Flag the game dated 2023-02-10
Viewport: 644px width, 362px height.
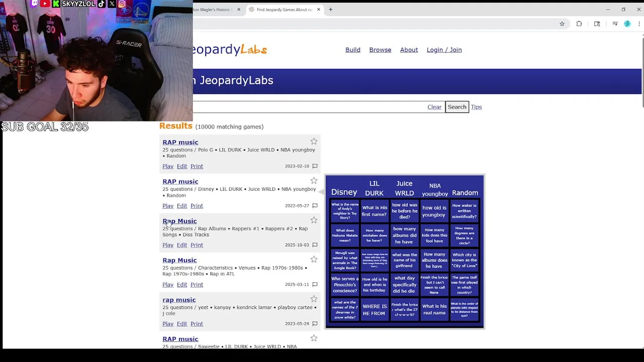[x=315, y=166]
